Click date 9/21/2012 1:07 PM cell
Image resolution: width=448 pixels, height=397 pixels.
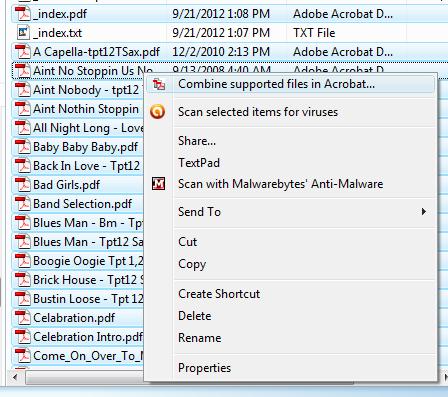221,33
